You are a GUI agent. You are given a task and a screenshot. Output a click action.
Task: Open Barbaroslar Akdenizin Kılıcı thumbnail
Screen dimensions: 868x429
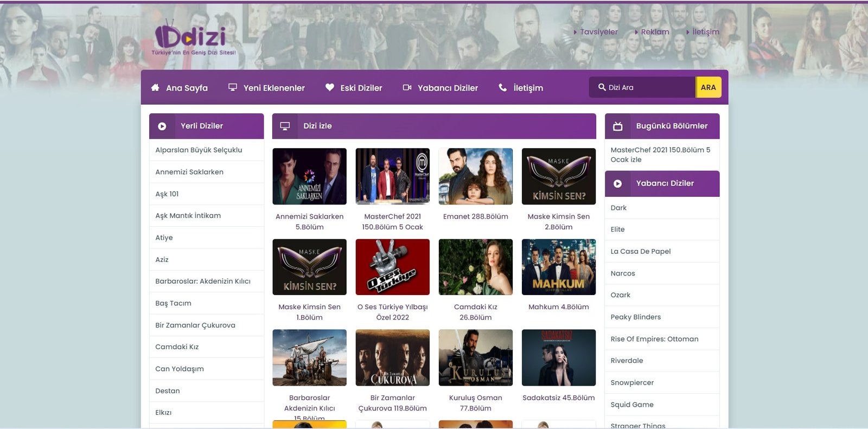309,357
